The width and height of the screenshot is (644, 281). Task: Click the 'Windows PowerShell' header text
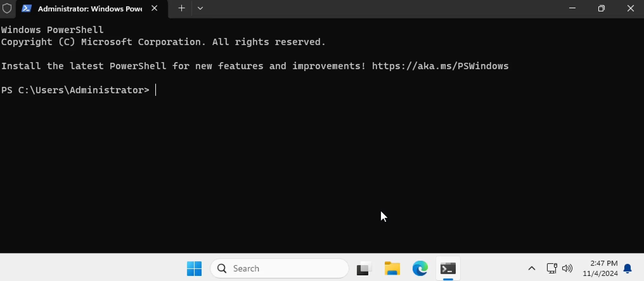tap(52, 30)
